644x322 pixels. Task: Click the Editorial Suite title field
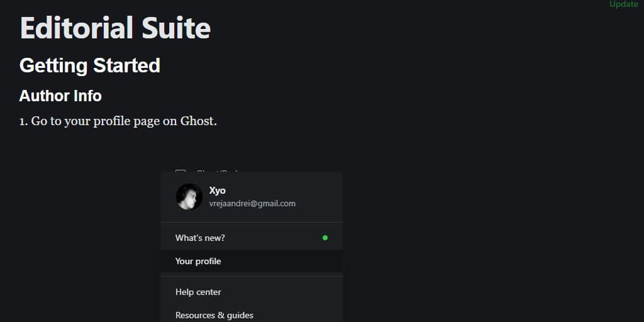click(115, 28)
